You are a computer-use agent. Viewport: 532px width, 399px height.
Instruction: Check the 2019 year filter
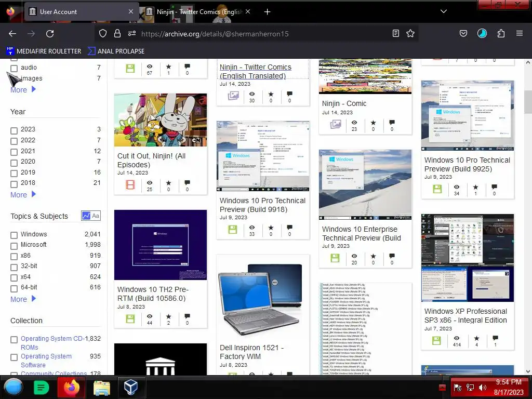[x=14, y=174]
